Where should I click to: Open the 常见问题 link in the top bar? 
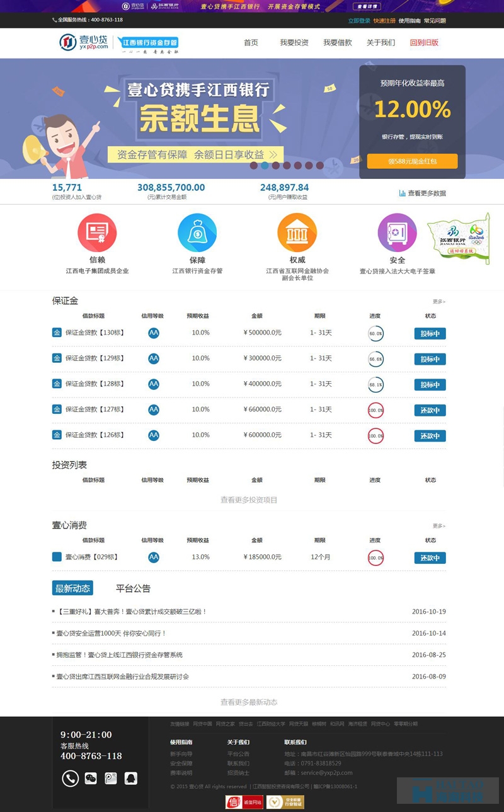[435, 21]
